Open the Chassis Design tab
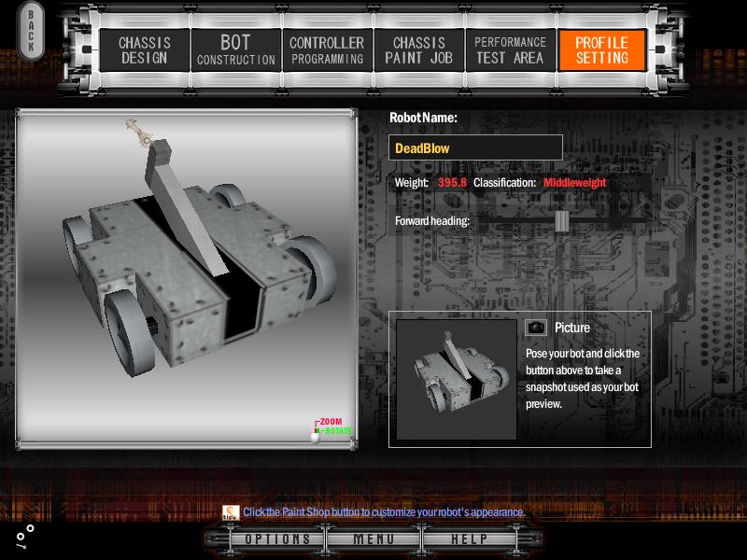747x560 pixels. (145, 50)
